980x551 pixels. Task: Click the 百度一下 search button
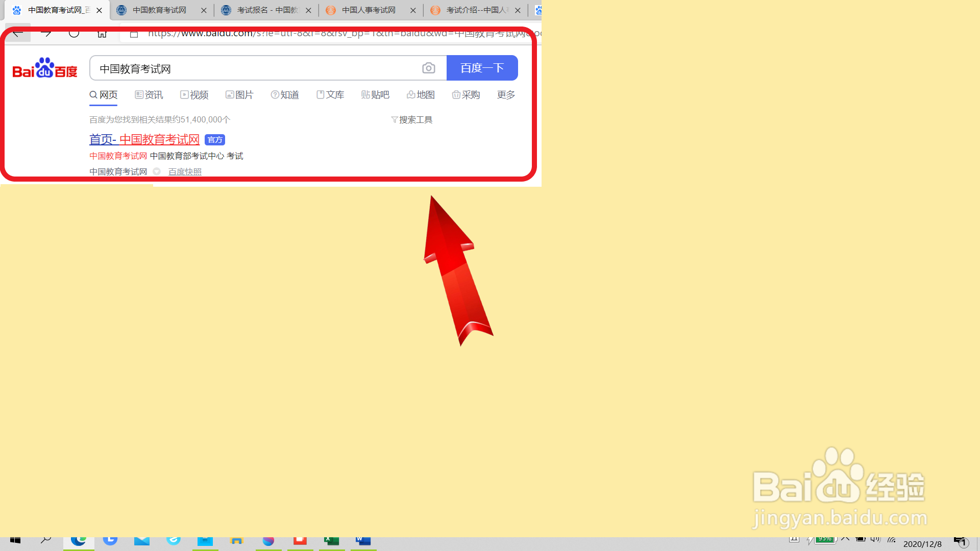tap(482, 68)
